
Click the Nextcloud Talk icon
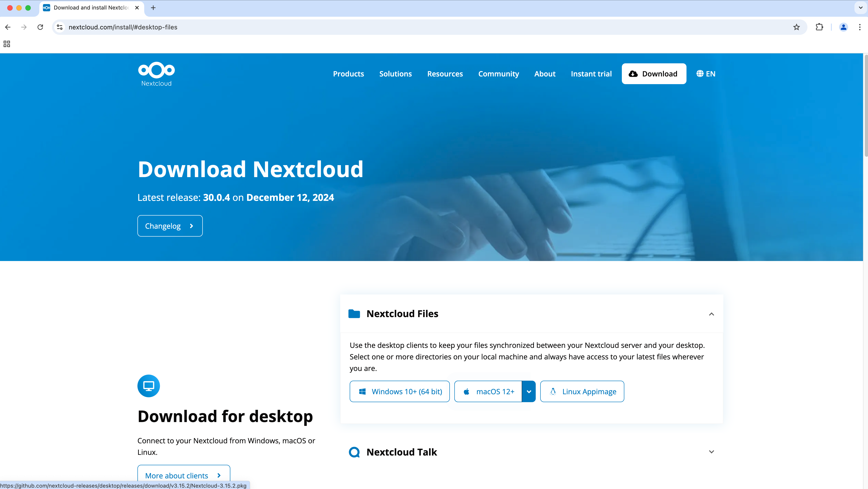pos(354,452)
